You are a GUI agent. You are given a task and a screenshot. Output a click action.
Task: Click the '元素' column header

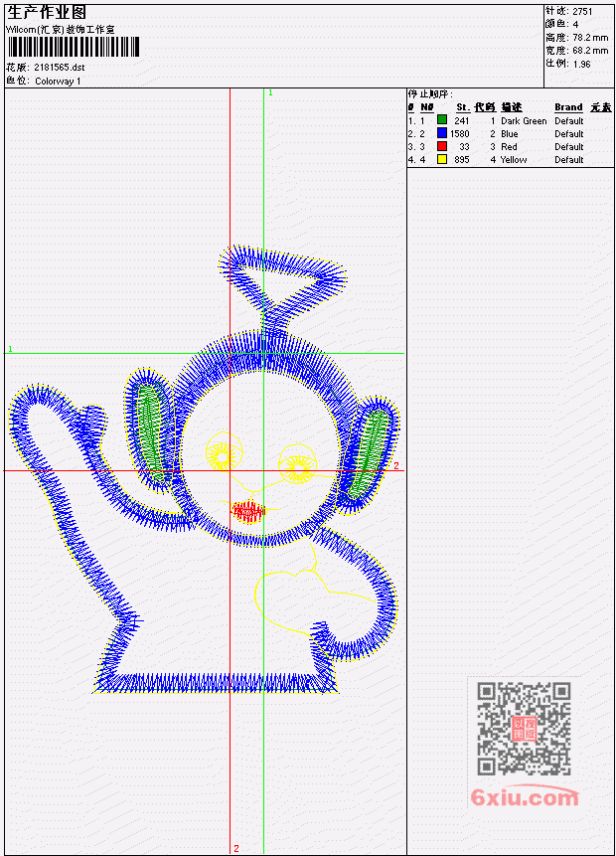point(601,107)
